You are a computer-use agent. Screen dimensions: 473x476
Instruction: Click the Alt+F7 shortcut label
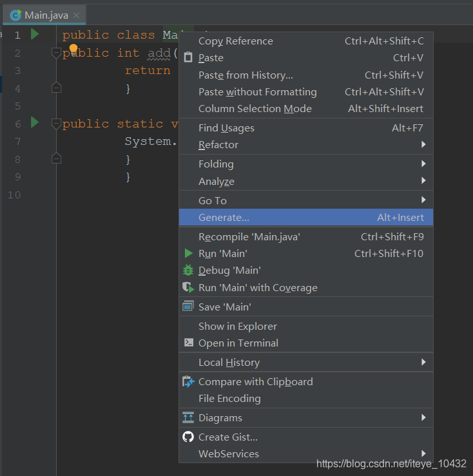407,128
